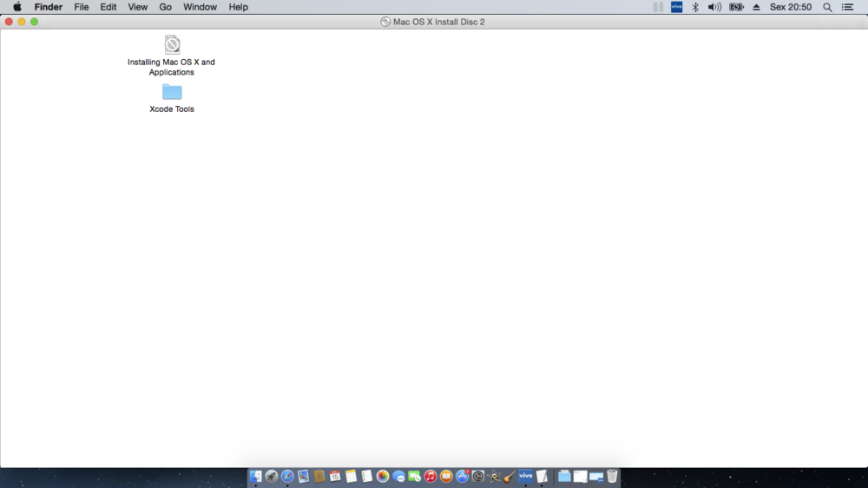Click the Bluetooth status icon

point(695,7)
